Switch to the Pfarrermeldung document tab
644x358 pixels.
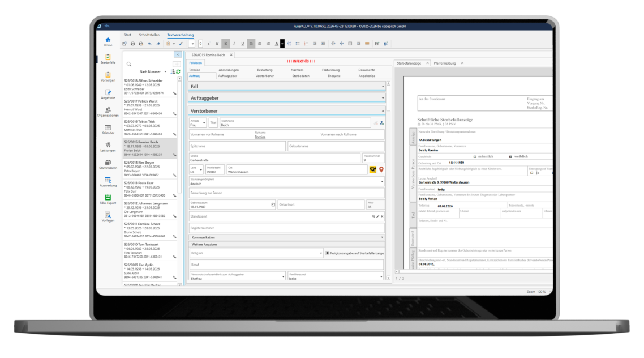tap(445, 63)
